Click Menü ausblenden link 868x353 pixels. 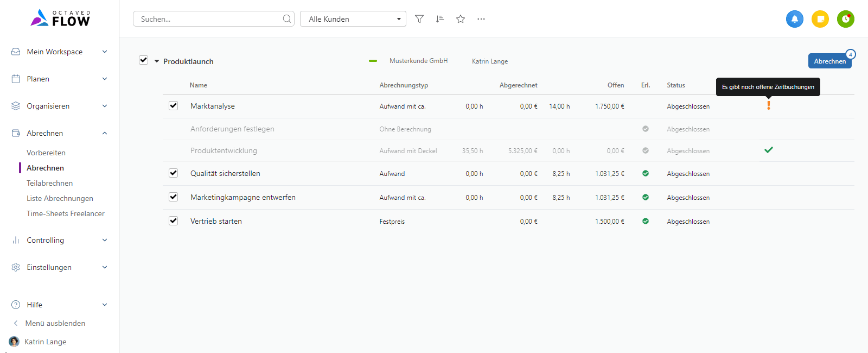pyautogui.click(x=55, y=323)
